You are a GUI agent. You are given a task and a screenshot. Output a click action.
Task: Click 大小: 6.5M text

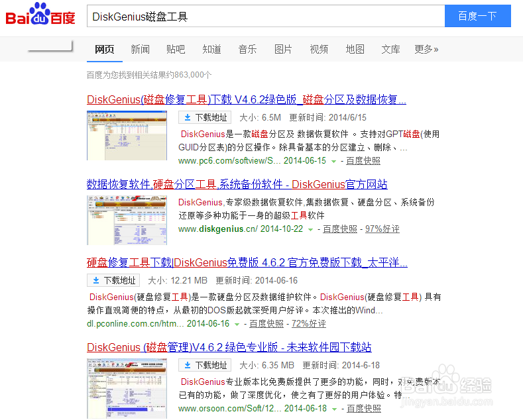(x=260, y=117)
